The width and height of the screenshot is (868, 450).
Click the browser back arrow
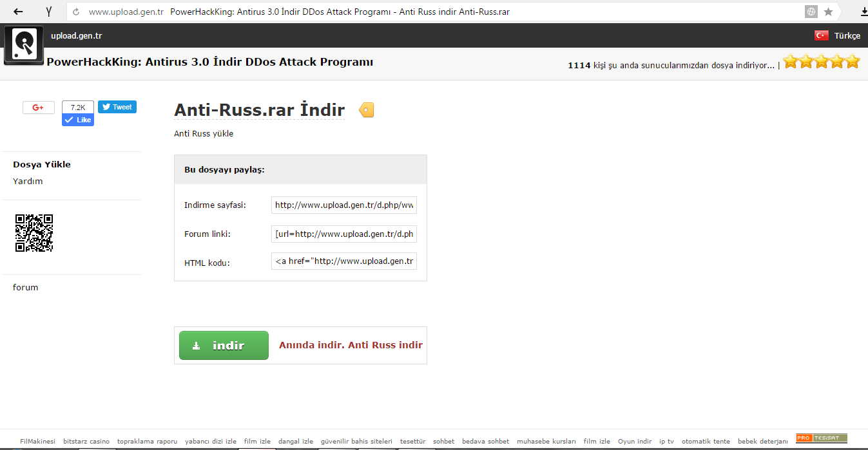(x=18, y=12)
